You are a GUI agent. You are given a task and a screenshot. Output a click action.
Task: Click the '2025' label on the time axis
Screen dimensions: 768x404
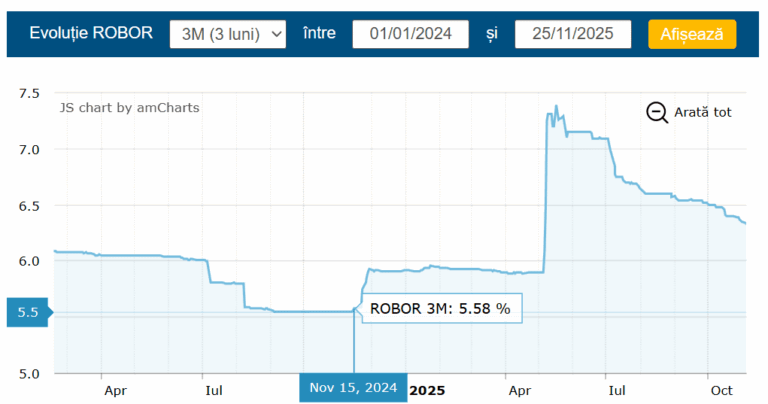428,389
